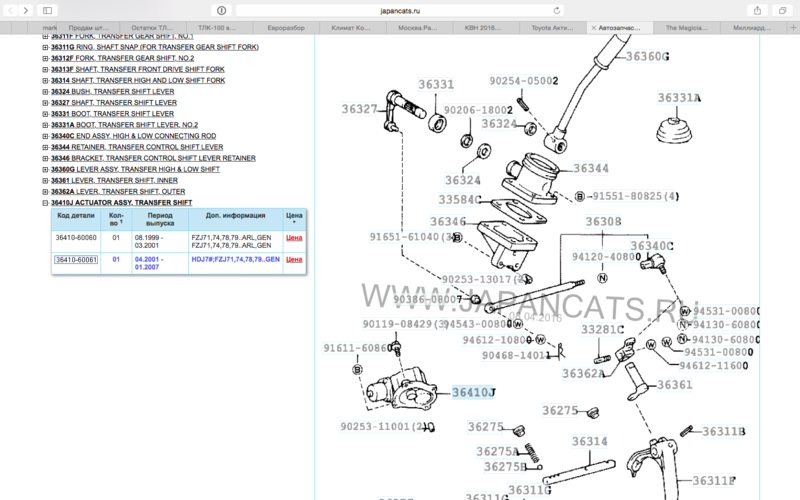Click the 36344 label on diagram

[591, 168]
